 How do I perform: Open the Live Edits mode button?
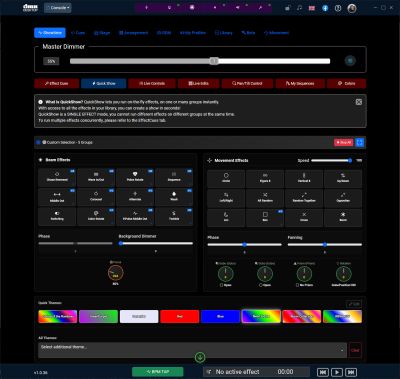pyautogui.click(x=199, y=83)
